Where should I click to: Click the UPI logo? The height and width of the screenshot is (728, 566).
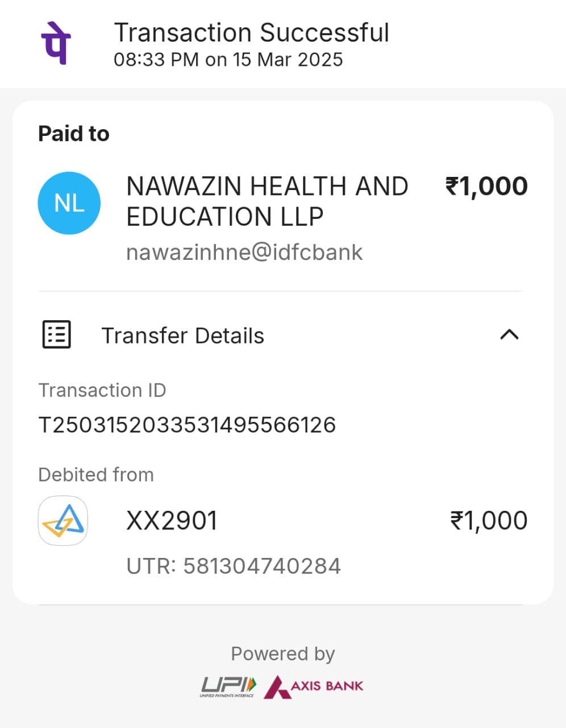coord(228,686)
